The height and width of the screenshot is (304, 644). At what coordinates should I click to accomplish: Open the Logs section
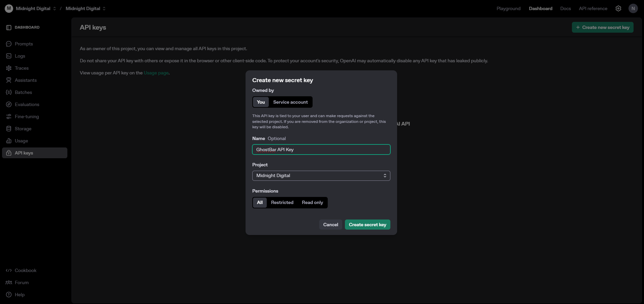coord(20,56)
